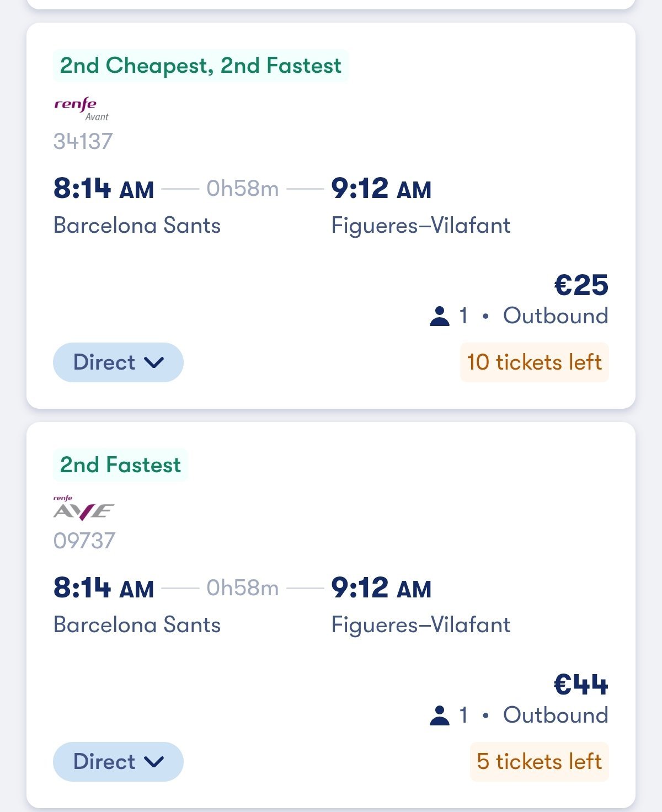The height and width of the screenshot is (812, 662).
Task: Click the Renfe AVE logo
Action: click(83, 508)
